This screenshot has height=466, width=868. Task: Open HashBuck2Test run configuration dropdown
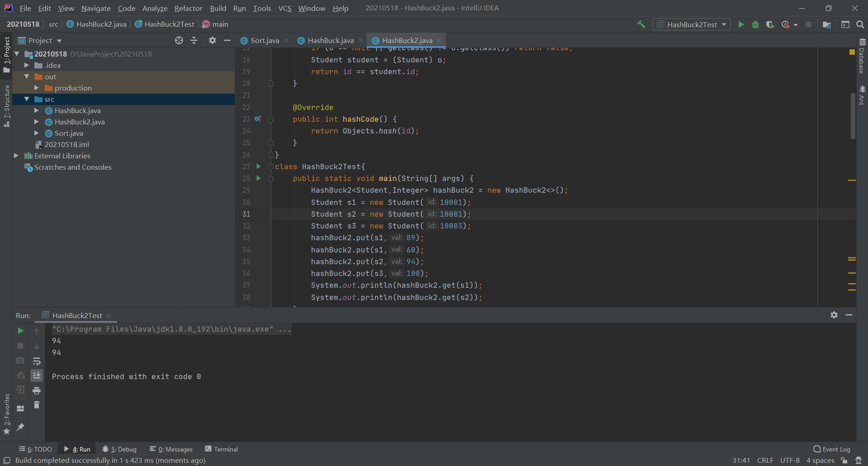point(692,24)
